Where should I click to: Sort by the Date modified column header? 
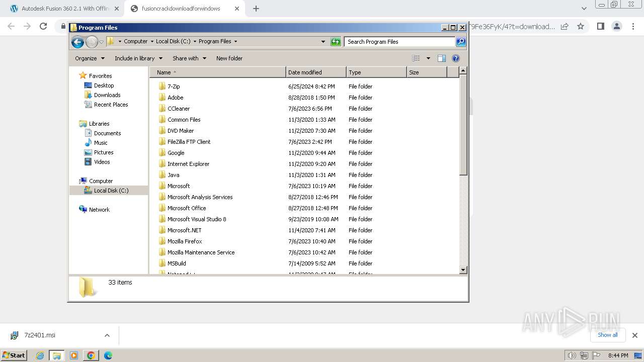point(316,72)
